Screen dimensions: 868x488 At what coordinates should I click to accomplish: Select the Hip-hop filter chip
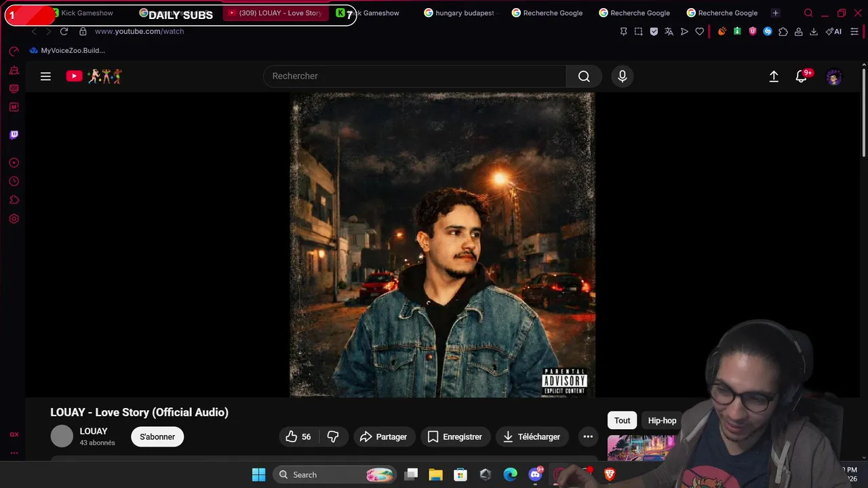pyautogui.click(x=662, y=420)
